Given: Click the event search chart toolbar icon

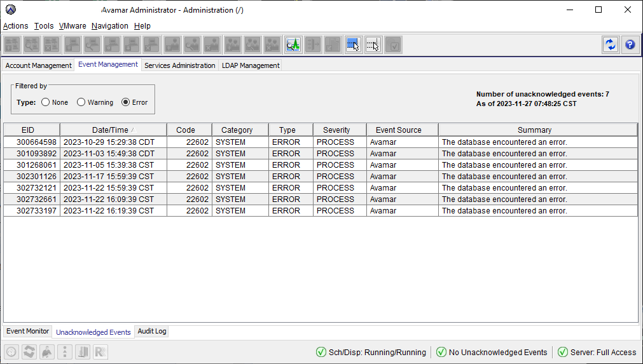Looking at the screenshot, I should click(293, 44).
